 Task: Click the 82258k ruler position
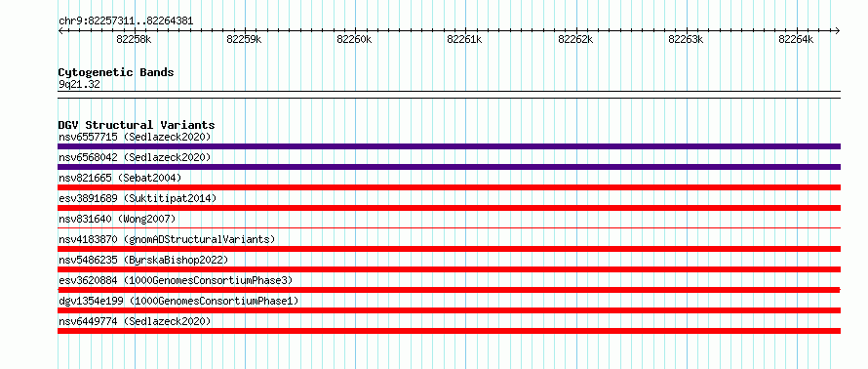pos(134,39)
